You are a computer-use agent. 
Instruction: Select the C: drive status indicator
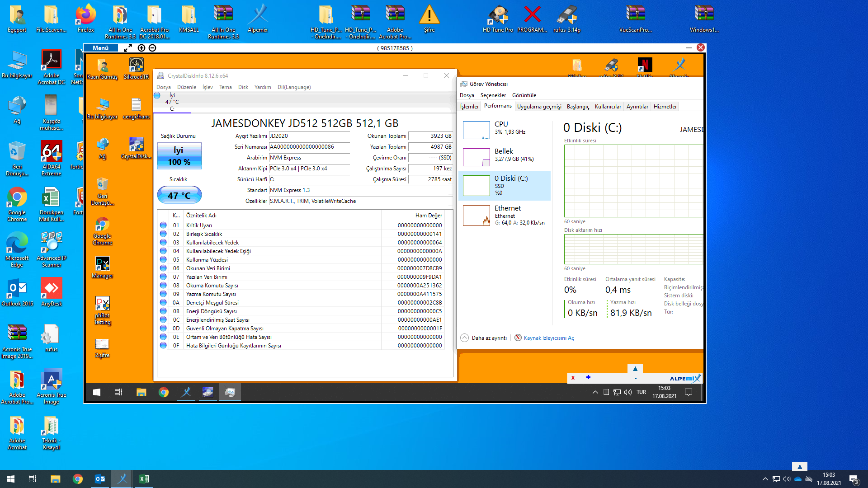pos(172,102)
